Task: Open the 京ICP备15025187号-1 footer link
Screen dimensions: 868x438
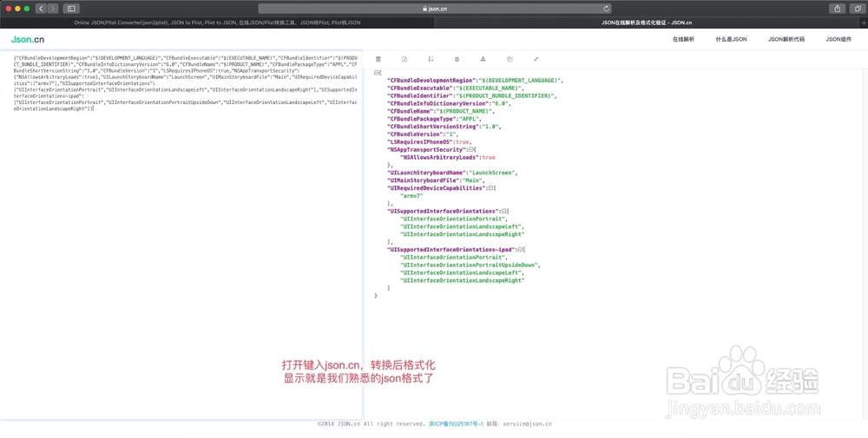Action: coord(456,424)
